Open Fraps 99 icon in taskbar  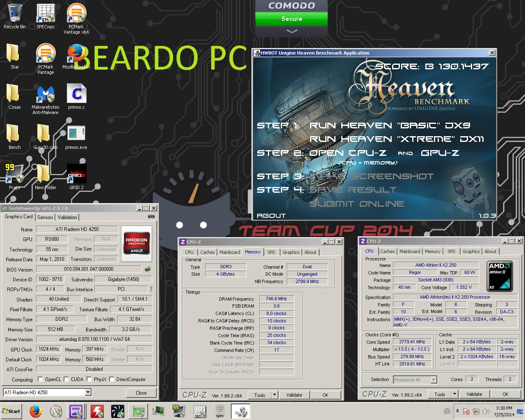179,411
